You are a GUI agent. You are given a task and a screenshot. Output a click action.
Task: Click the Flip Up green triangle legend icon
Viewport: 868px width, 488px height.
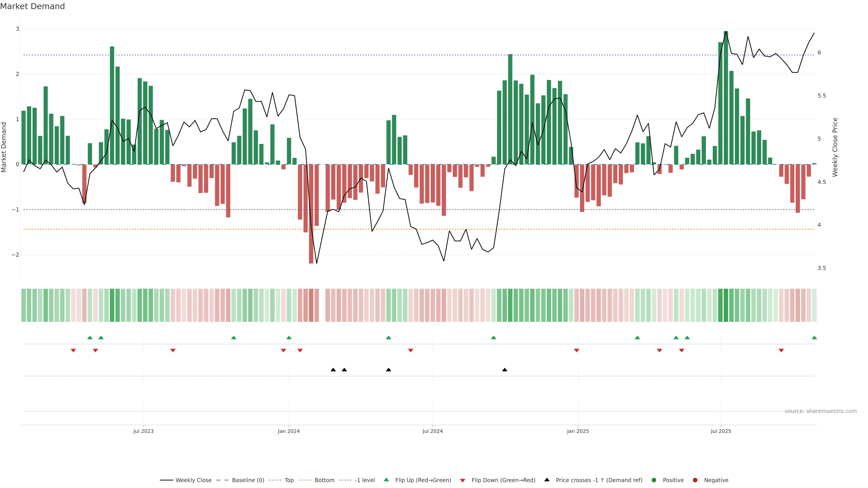[387, 480]
